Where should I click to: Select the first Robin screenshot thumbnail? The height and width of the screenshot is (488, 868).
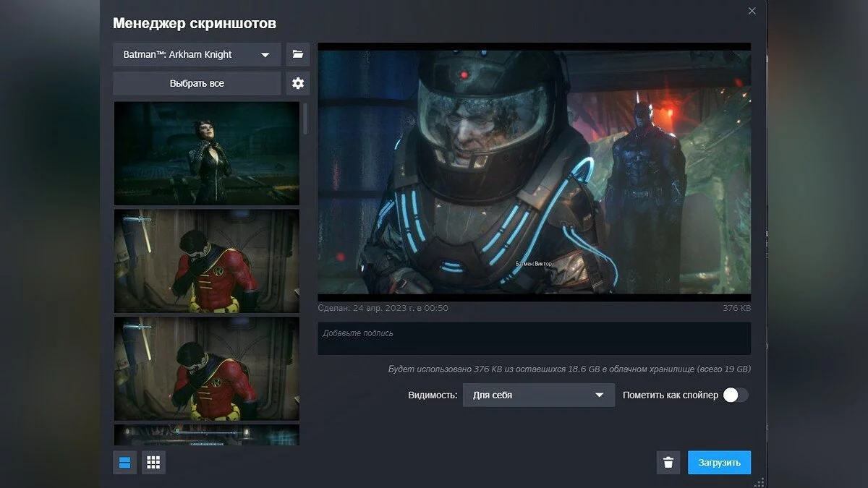click(207, 261)
